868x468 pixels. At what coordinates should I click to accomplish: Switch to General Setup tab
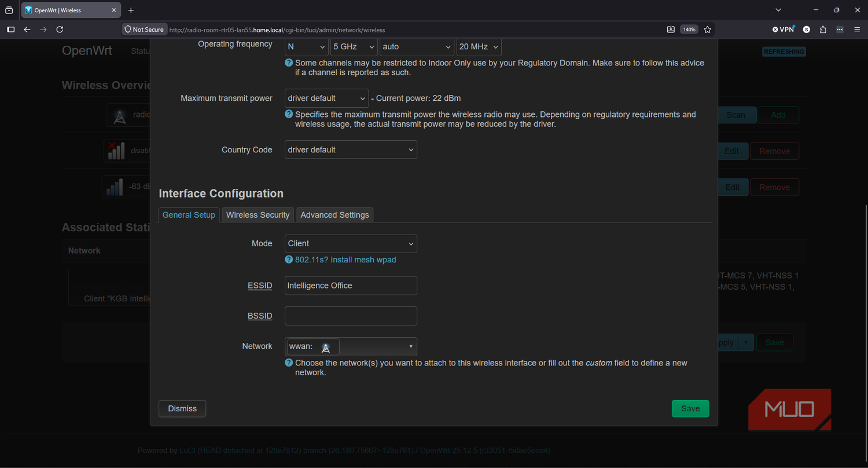189,215
